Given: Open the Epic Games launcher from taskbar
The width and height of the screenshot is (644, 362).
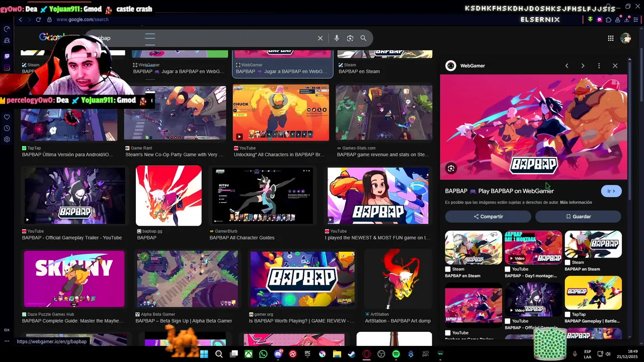Looking at the screenshot, I should pos(307,354).
